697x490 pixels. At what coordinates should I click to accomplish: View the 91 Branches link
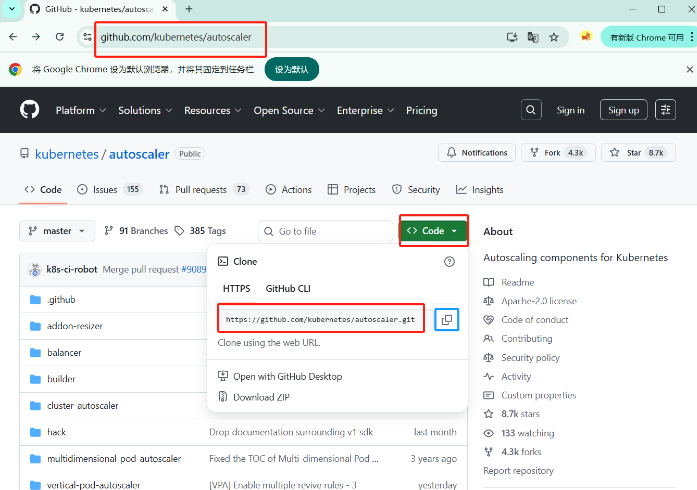coord(136,231)
